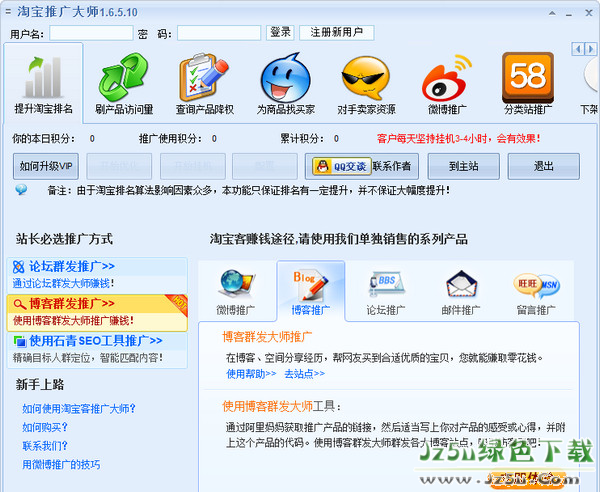Open the 查询产品降权 clipboard icon
This screenshot has height=492, width=600.
point(204,77)
